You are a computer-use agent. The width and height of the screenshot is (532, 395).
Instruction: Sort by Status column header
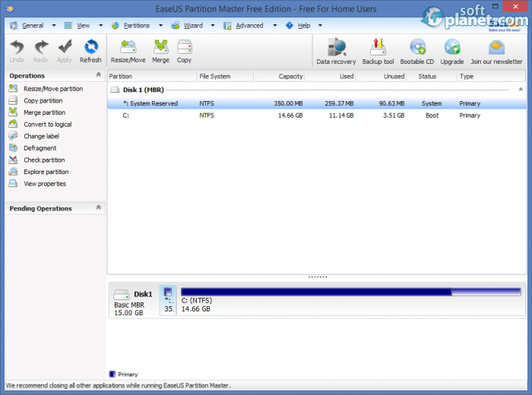[x=432, y=76]
